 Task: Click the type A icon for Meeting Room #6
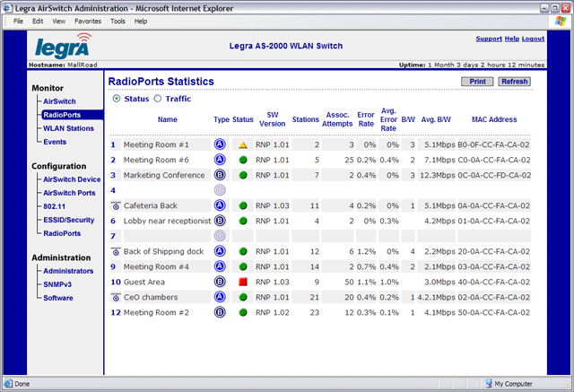pos(220,160)
